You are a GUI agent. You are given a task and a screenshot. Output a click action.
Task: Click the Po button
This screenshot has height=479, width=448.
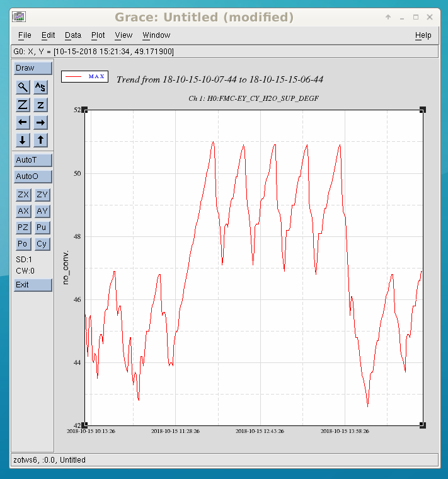23,244
